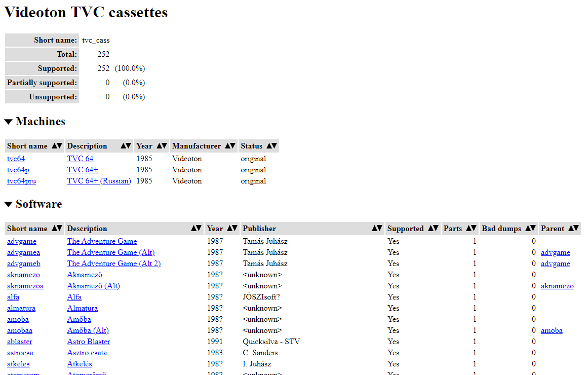Open The Adventure Game (Alt) link
Screen dimensions: 588x375
(x=111, y=253)
